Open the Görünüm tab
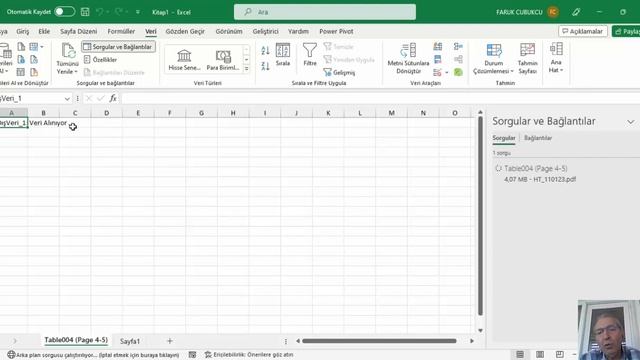 [x=229, y=31]
